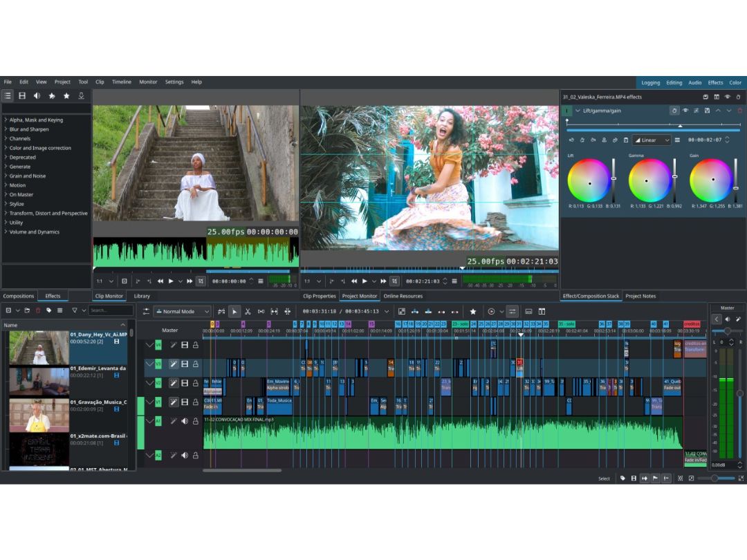Mute audio track A2
Image resolution: width=747 pixels, height=560 pixels.
pyautogui.click(x=185, y=455)
